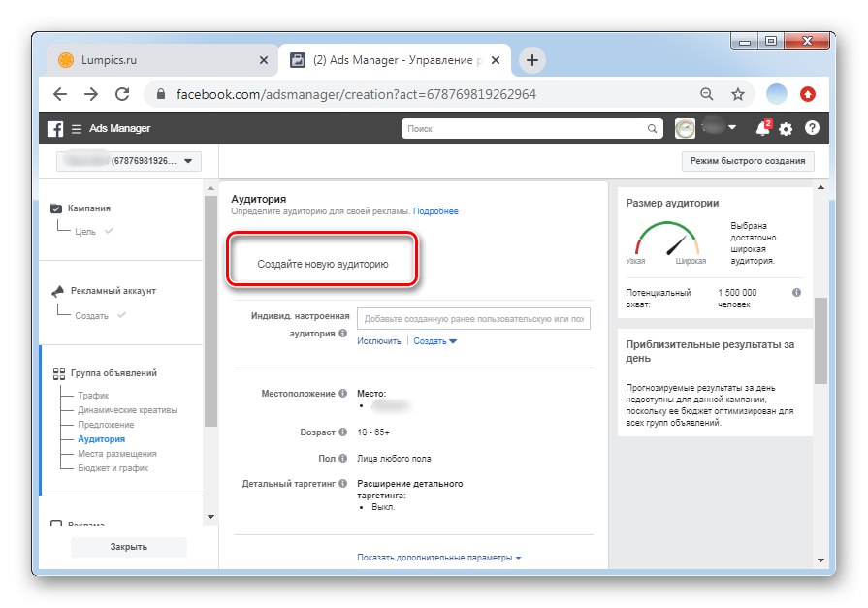Reload the page with the refresh icon

tap(122, 94)
